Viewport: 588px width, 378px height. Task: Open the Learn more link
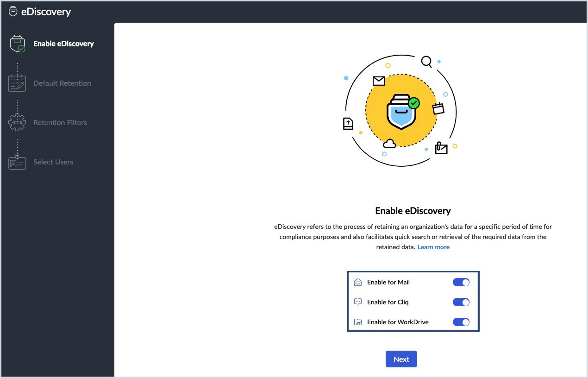point(433,247)
